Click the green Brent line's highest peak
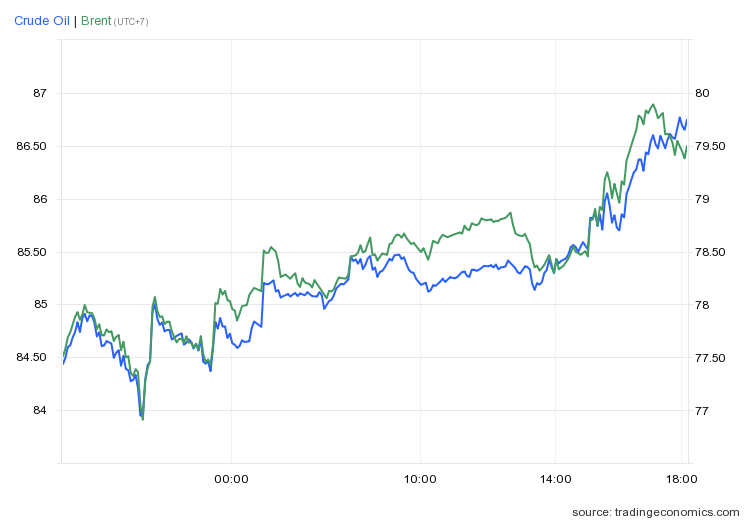 (653, 104)
